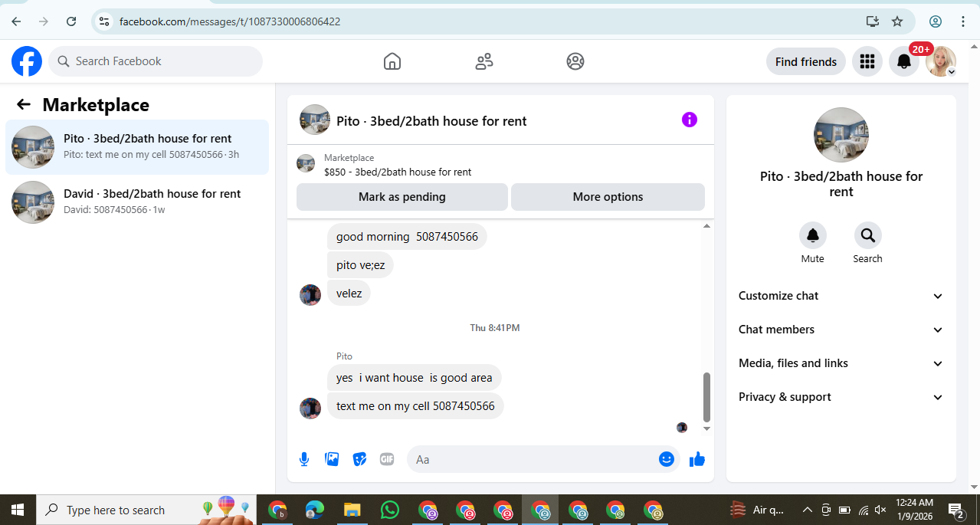
Task: Reload the page
Action: [71, 21]
